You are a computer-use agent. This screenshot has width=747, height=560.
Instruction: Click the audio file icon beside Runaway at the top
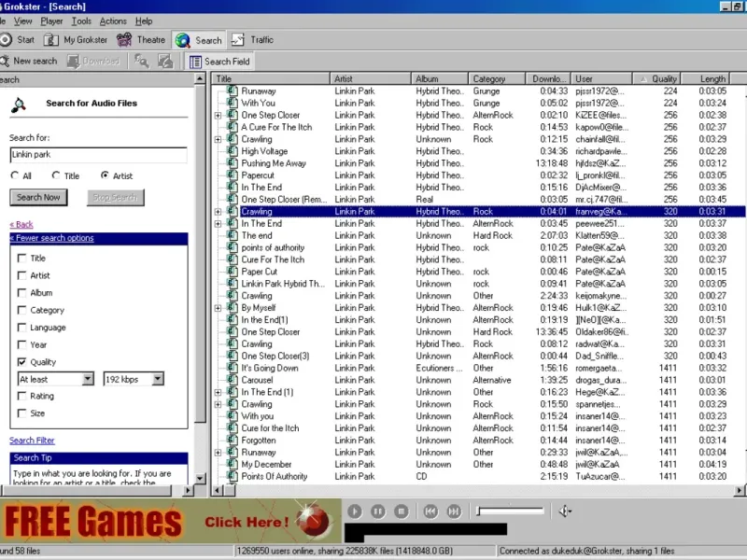point(232,91)
